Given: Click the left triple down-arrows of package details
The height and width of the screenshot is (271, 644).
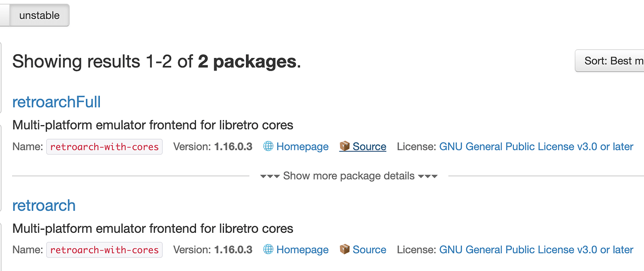Looking at the screenshot, I should coord(270,176).
